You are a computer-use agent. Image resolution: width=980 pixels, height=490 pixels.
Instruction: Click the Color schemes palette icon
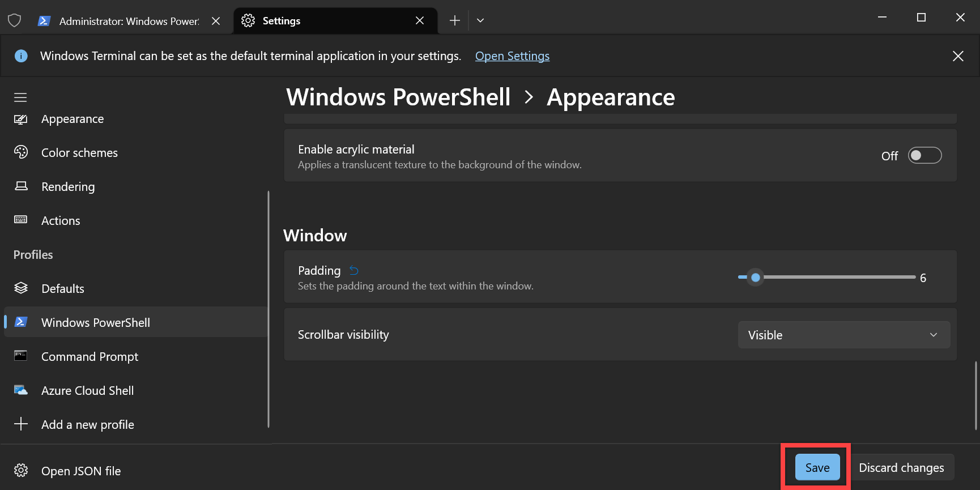point(21,152)
